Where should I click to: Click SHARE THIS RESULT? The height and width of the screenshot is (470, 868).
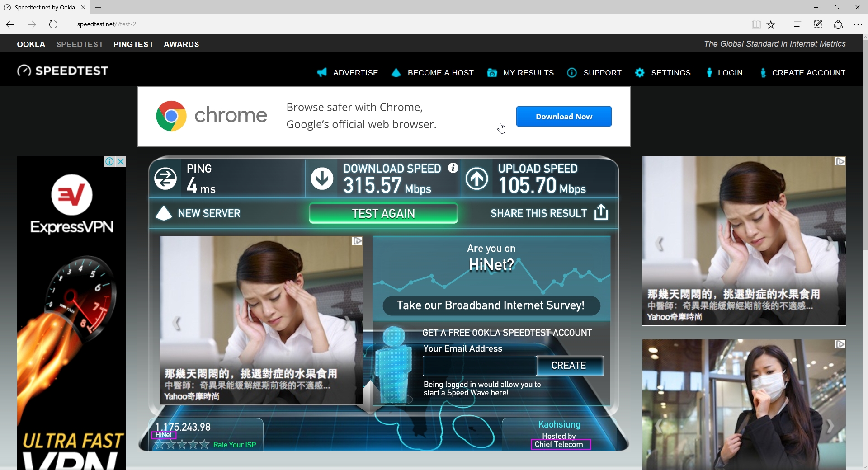pos(549,213)
